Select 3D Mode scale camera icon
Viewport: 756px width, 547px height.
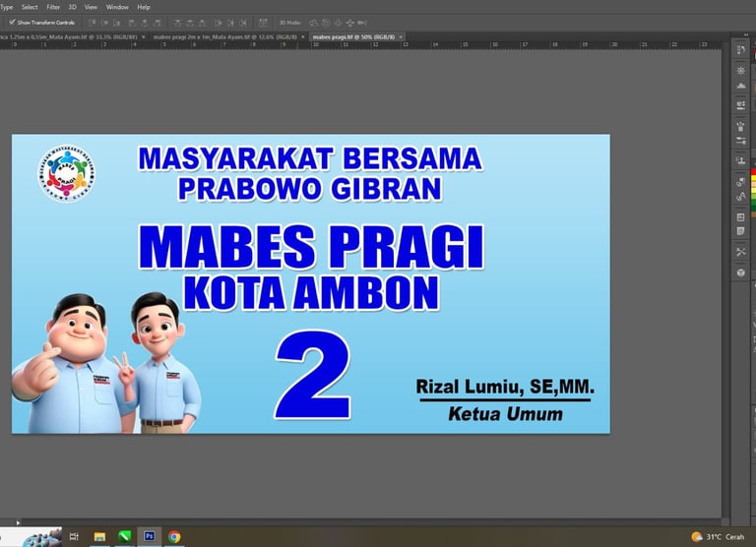click(362, 23)
